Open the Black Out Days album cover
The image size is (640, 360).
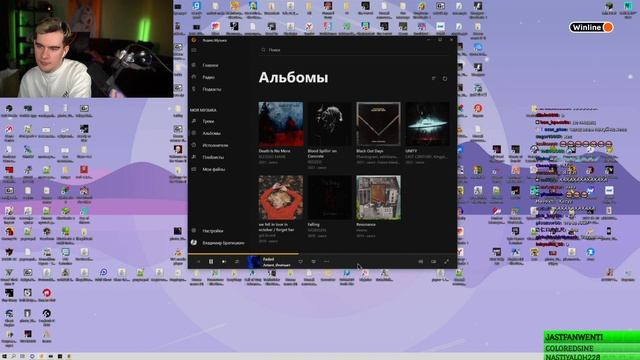click(x=378, y=124)
